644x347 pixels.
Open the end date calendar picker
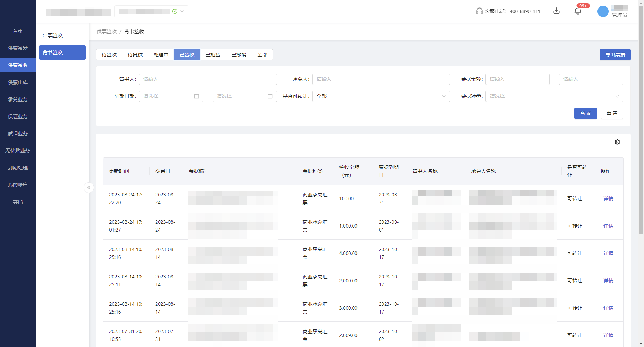pos(245,96)
